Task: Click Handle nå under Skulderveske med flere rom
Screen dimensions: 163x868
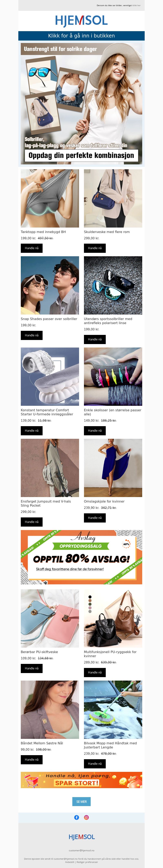Action: (95, 248)
